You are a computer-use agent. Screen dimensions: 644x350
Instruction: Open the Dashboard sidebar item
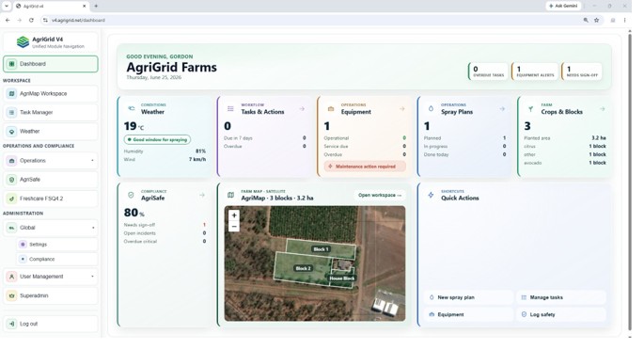[x=51, y=64]
